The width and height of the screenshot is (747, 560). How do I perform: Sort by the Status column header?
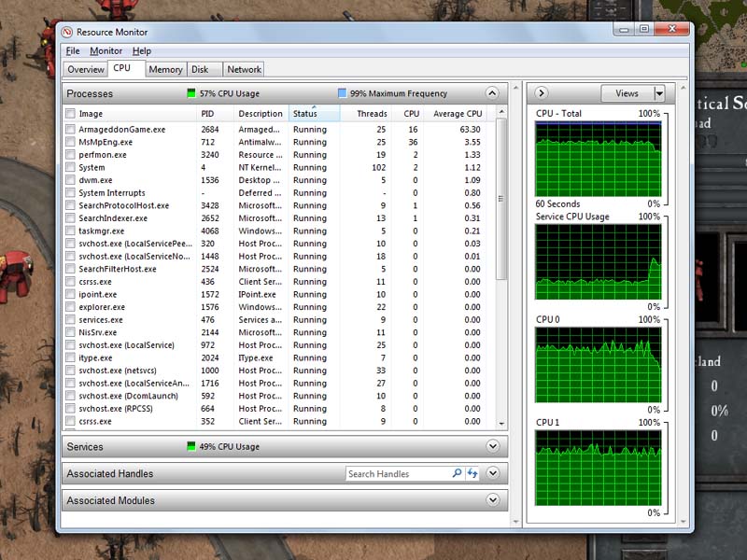(x=315, y=113)
